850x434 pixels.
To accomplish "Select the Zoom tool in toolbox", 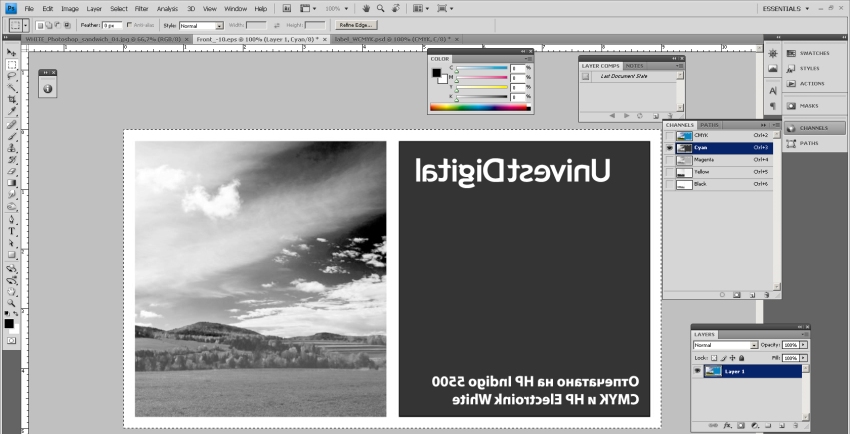I will [11, 303].
